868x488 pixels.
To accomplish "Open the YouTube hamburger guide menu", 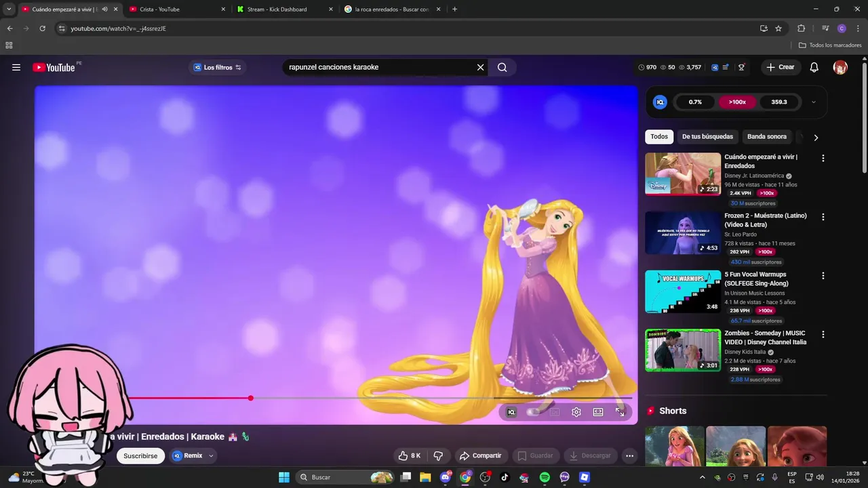I will tap(16, 67).
